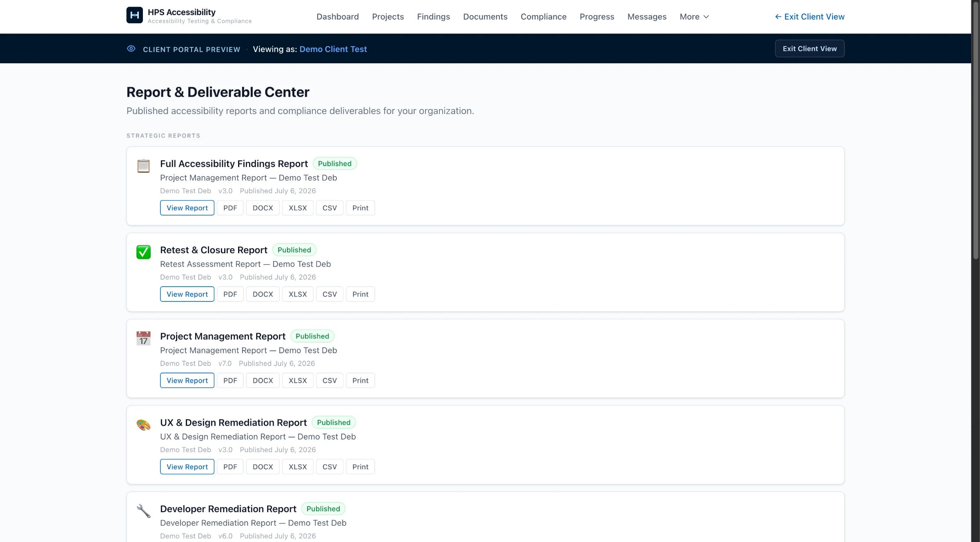
Task: Print the Project Management Report
Action: (361, 380)
